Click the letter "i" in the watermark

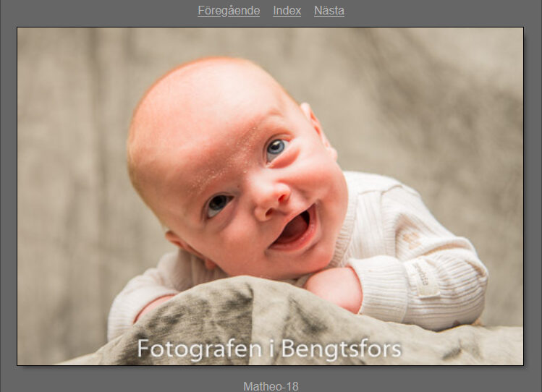pos(270,349)
